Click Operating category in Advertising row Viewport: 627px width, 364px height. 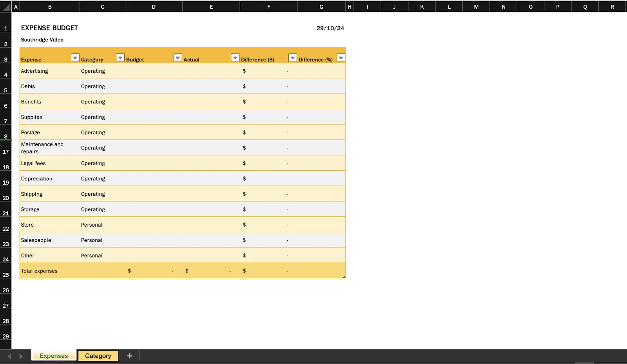tap(103, 71)
